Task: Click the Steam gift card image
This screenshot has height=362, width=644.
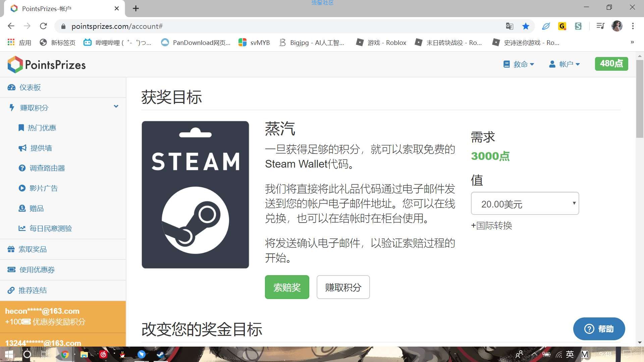Action: (195, 194)
